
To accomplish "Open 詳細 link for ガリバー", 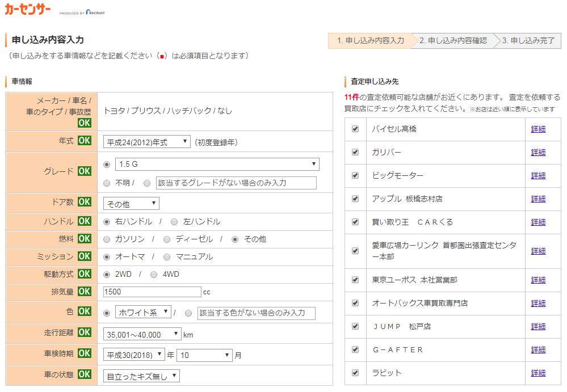I will pyautogui.click(x=538, y=152).
